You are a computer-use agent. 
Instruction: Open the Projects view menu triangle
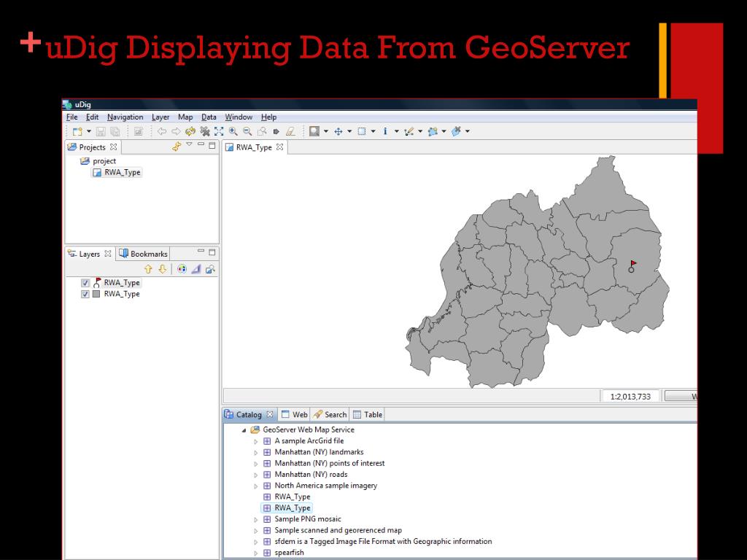tap(189, 144)
